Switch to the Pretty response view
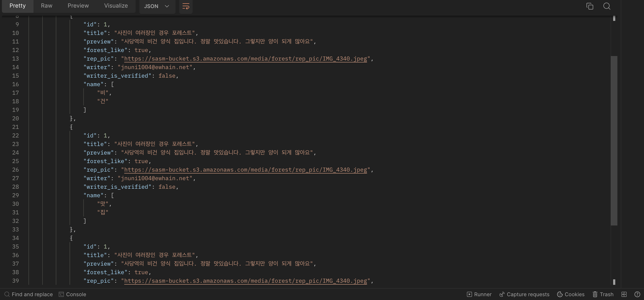 coord(18,6)
